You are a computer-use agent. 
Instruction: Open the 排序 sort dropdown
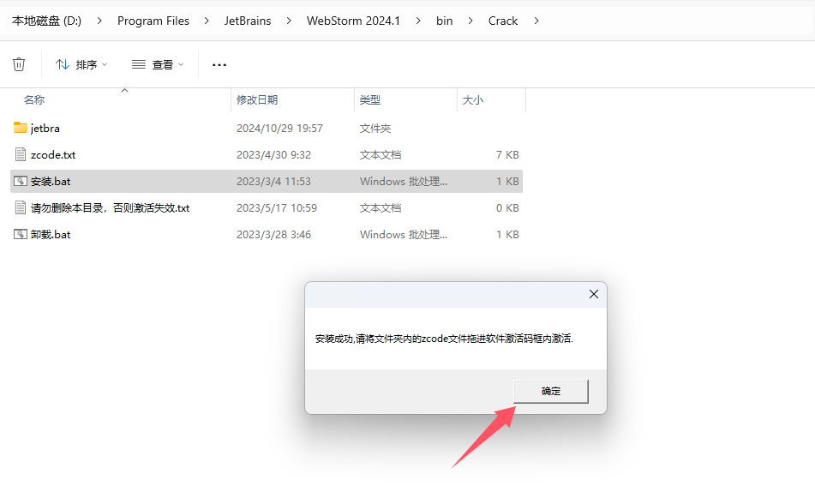(81, 64)
